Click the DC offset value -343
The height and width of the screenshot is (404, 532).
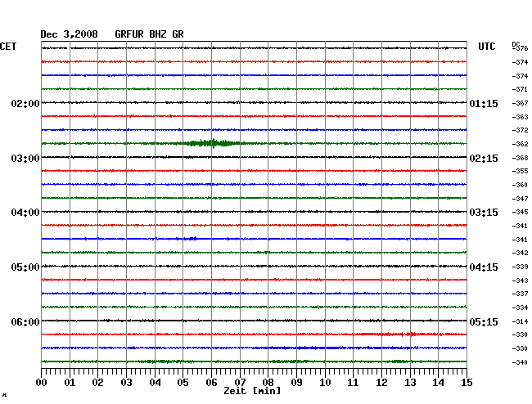520,281
